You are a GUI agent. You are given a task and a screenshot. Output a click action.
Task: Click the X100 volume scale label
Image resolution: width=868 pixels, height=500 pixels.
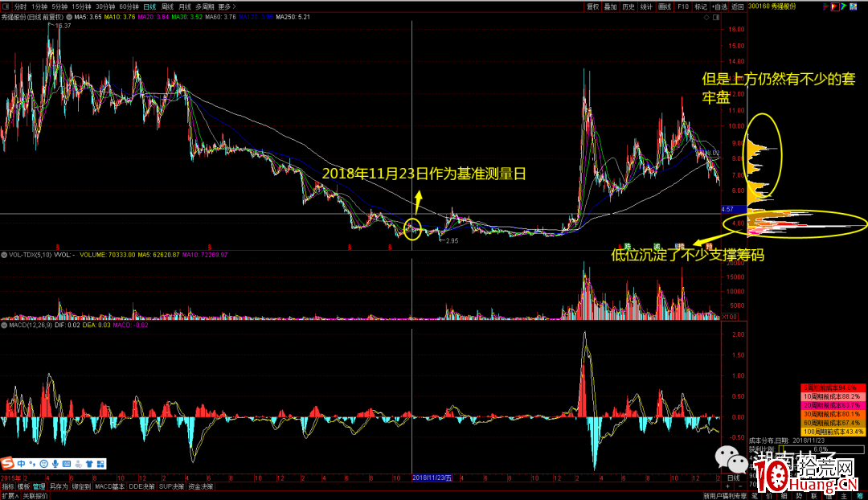[730, 317]
